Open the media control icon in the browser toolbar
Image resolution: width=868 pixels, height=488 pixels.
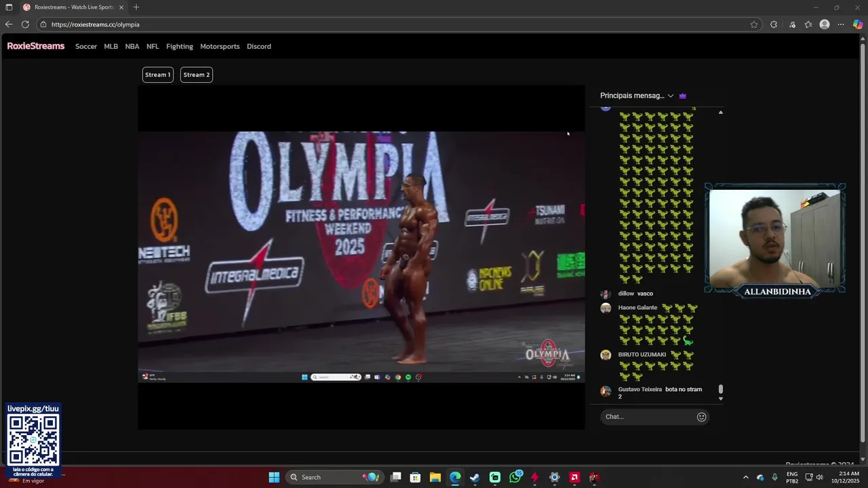point(792,24)
